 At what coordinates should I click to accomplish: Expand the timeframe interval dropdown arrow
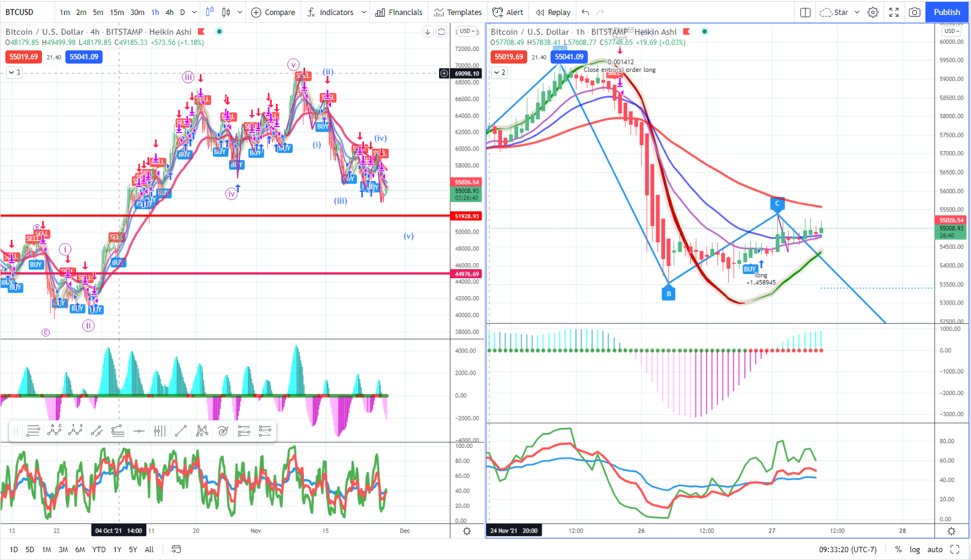pyautogui.click(x=194, y=12)
